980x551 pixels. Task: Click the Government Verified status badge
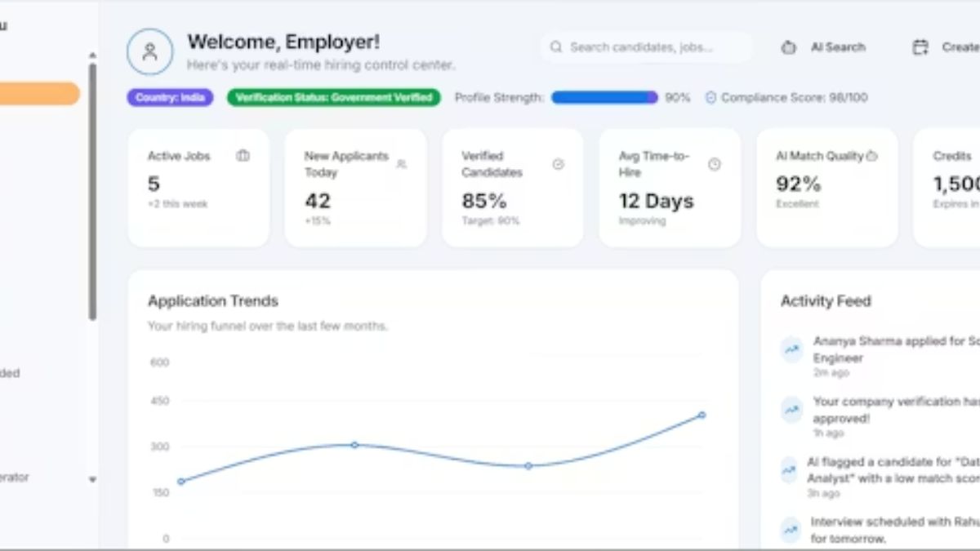pyautogui.click(x=333, y=97)
